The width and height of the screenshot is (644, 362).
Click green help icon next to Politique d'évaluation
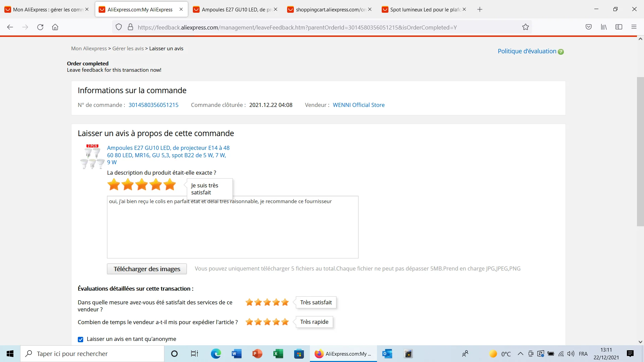click(x=561, y=52)
